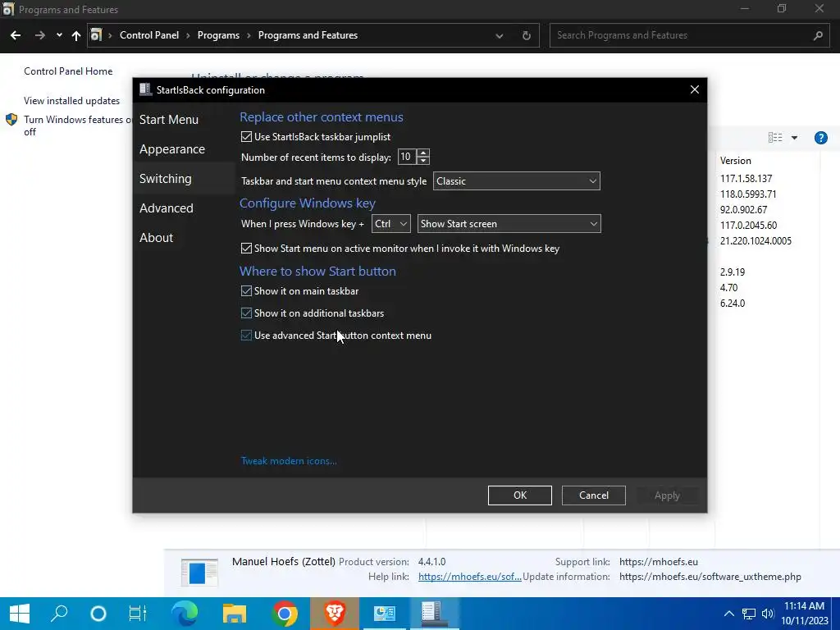Click Control Panel breadcrumb
Image resolution: width=840 pixels, height=630 pixels.
tap(149, 35)
